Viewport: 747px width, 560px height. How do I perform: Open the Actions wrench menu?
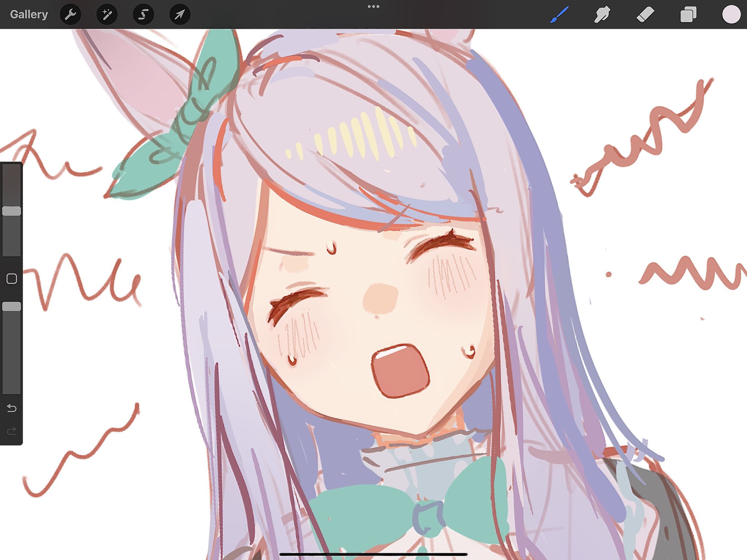click(x=70, y=15)
